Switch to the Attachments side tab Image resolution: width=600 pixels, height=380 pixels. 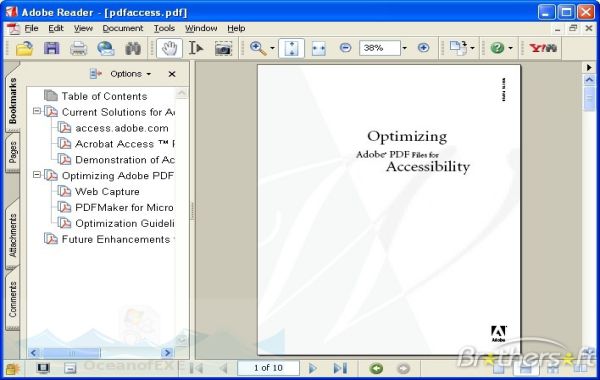click(x=13, y=235)
